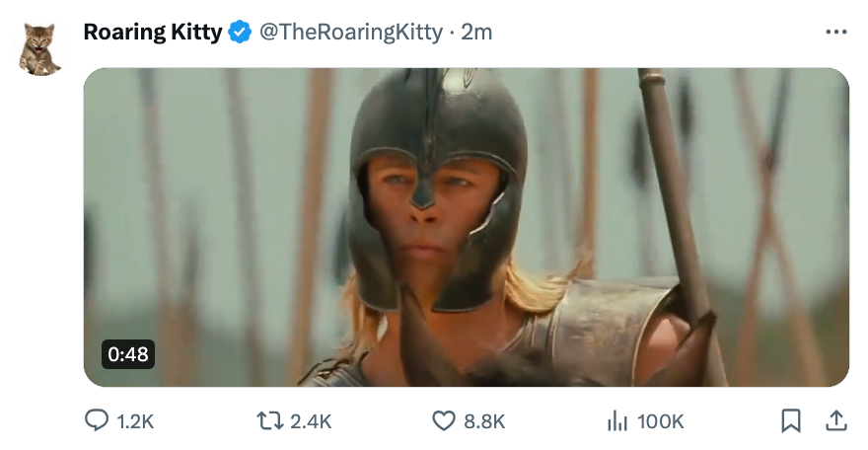Click the 1.2K reply count
Viewport: 868px width, 450px height.
pyautogui.click(x=135, y=421)
